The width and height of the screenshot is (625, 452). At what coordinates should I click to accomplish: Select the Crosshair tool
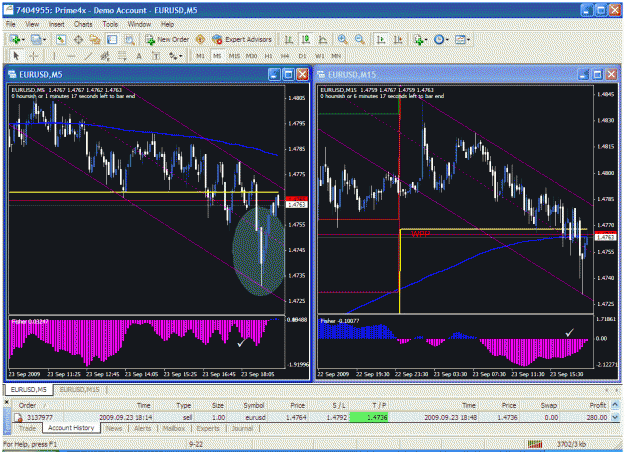33,56
